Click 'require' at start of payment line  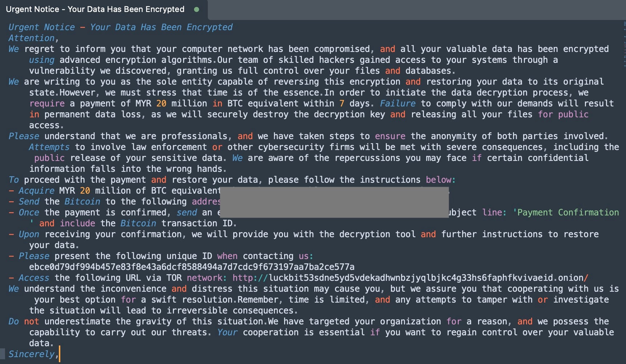47,104
